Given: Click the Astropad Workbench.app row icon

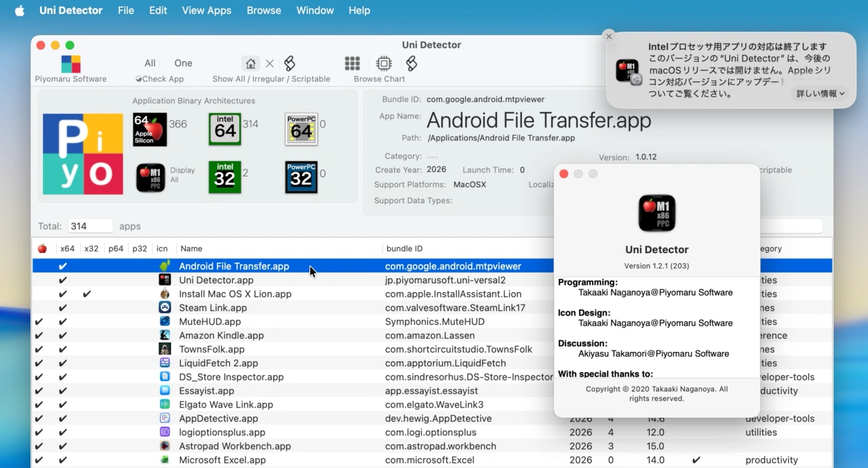Looking at the screenshot, I should tap(165, 446).
